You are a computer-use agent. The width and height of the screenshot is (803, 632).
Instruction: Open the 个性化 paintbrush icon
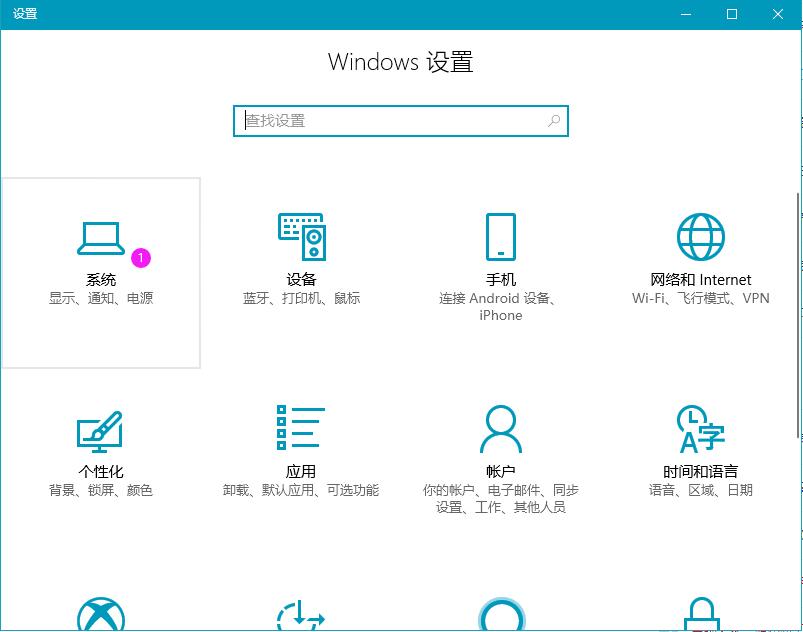coord(100,432)
